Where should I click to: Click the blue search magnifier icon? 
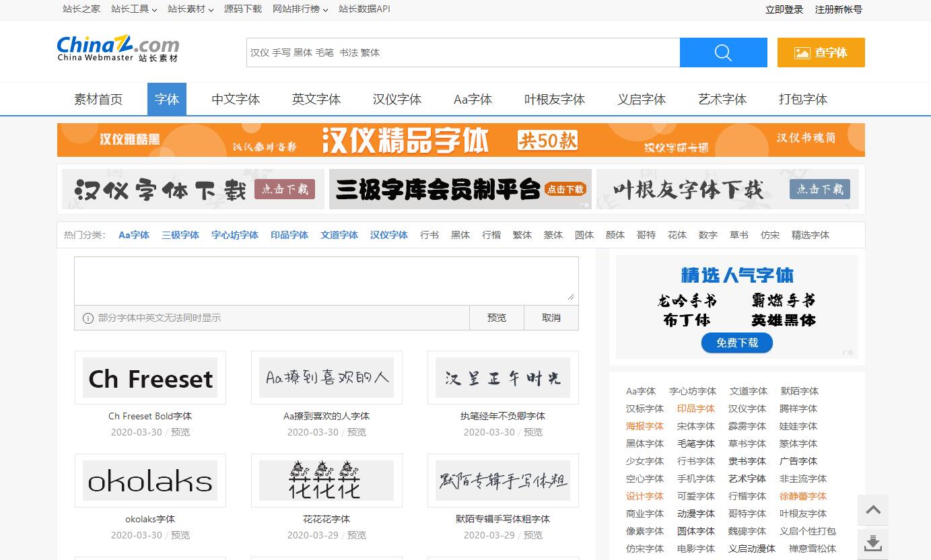coord(723,53)
